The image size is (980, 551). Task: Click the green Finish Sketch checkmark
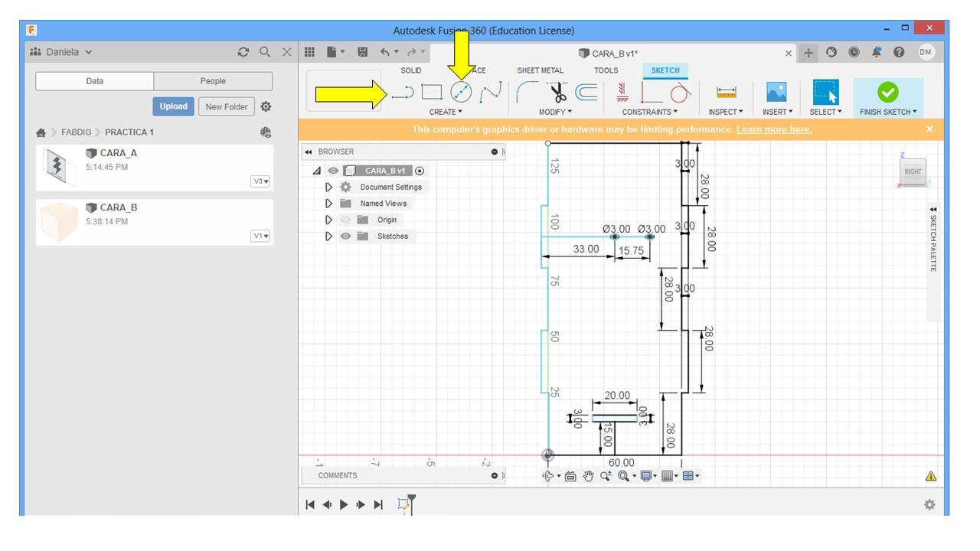[887, 92]
